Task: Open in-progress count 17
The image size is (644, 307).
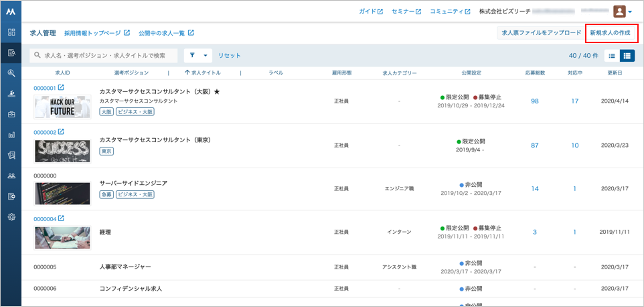Action: [x=575, y=101]
